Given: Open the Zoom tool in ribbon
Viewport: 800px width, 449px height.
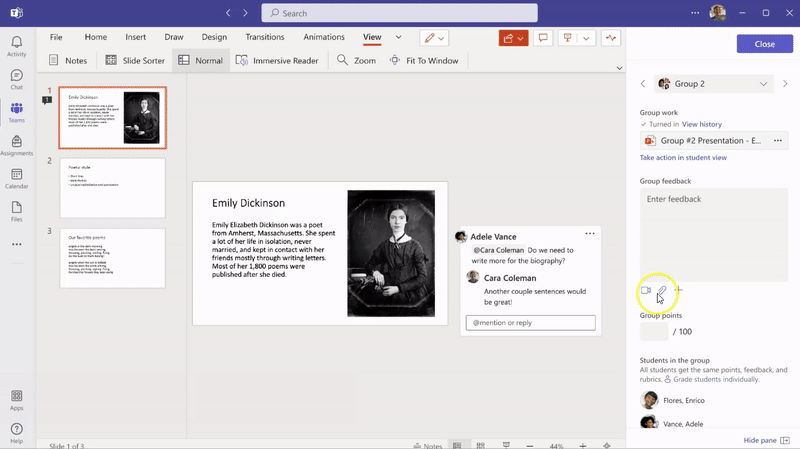Looking at the screenshot, I should (356, 60).
